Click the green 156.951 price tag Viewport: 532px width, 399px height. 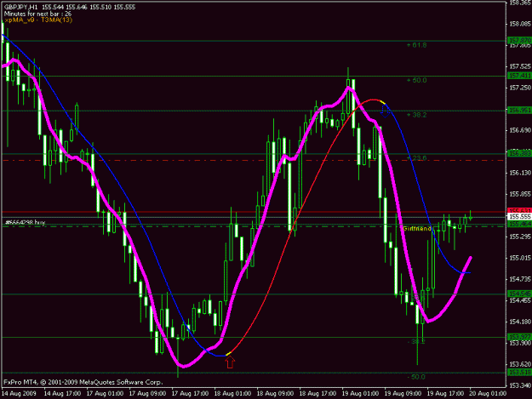pos(519,111)
